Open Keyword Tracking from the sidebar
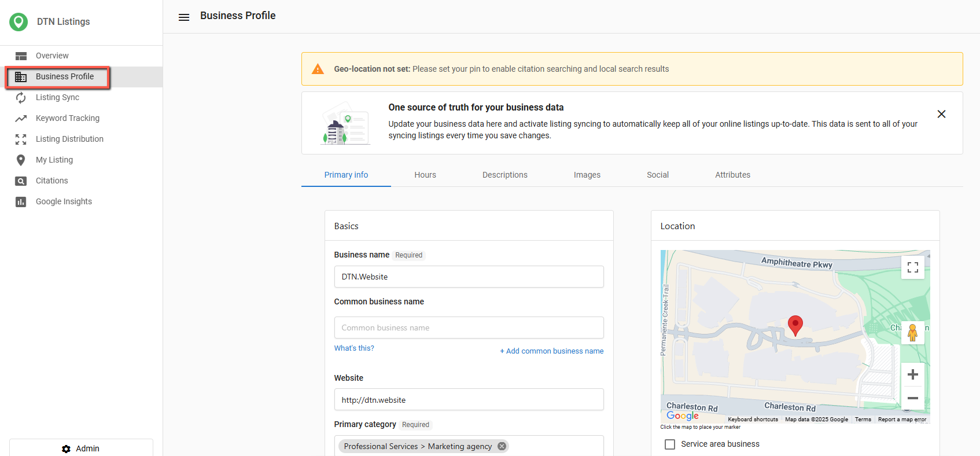Viewport: 980px width, 456px height. pos(81,119)
